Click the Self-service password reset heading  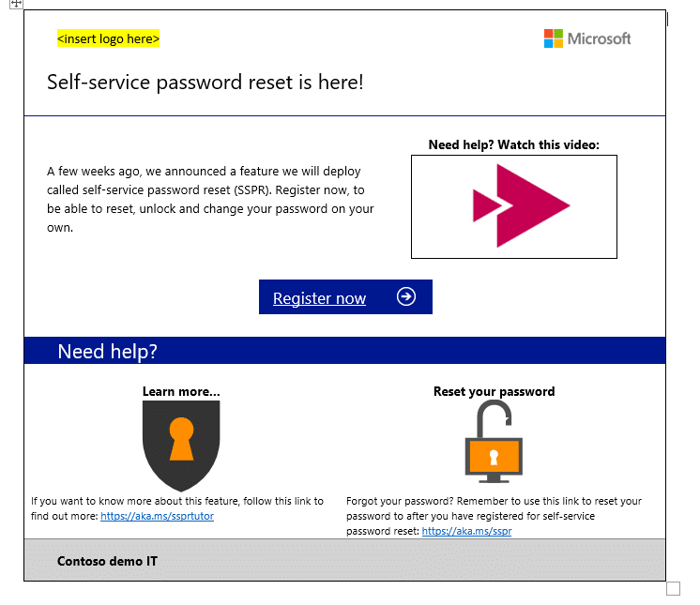coord(205,83)
